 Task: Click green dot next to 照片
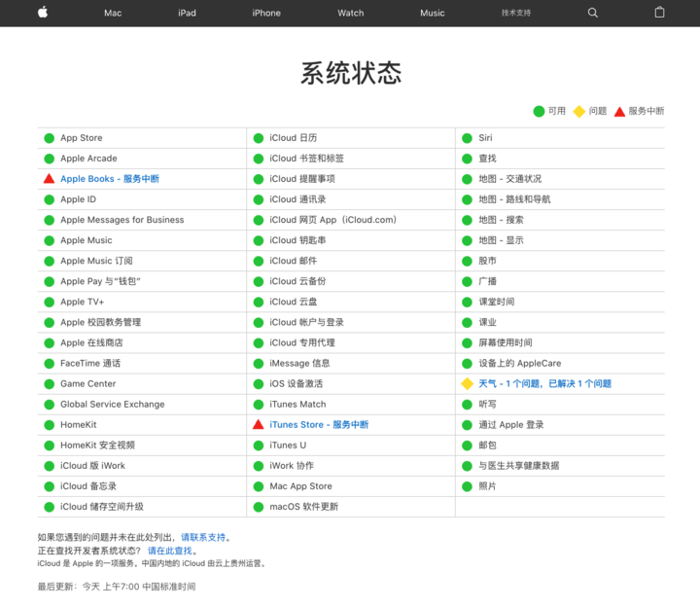click(467, 486)
